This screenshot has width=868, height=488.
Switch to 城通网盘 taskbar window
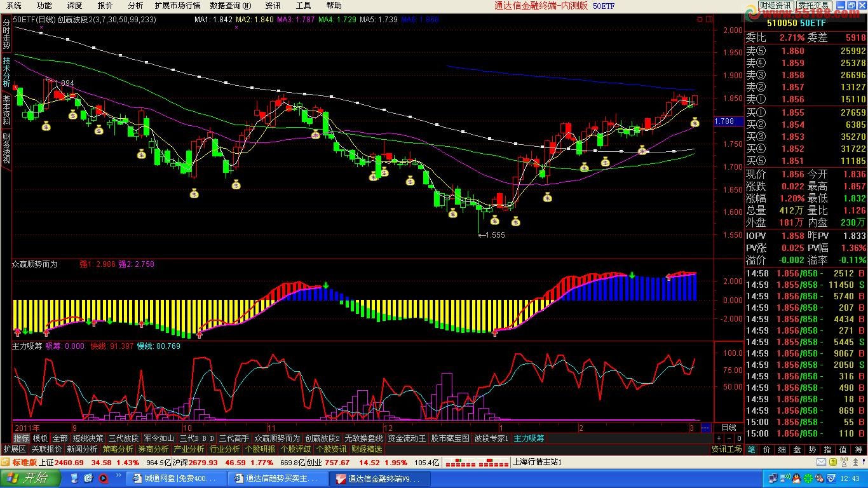[x=176, y=478]
